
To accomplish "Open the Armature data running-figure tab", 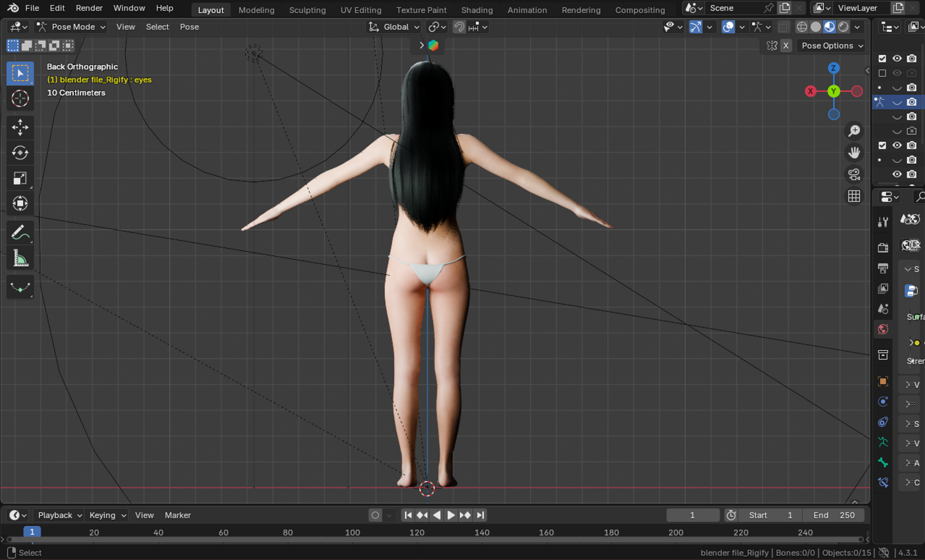I will (883, 442).
